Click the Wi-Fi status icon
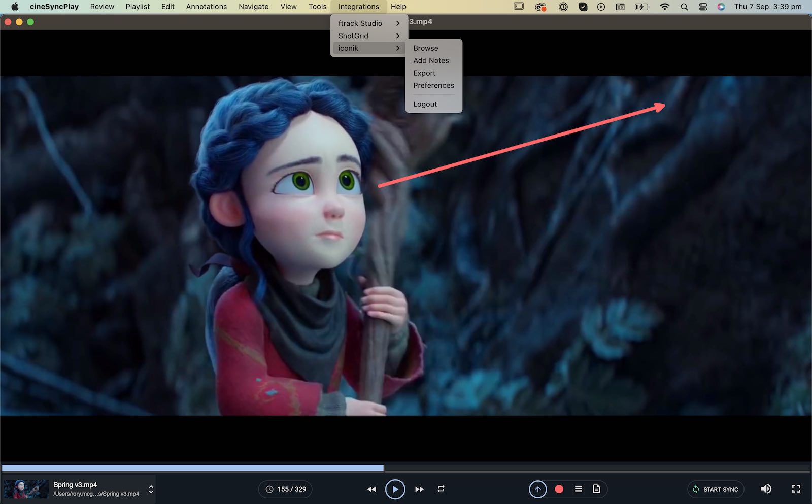Screen dimensions: 812x504 [x=665, y=7]
